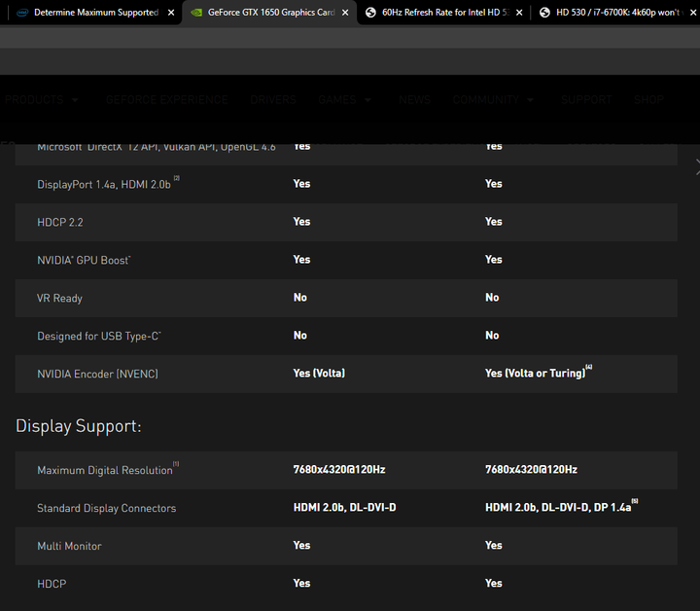Select the HDCP 2.2 row label
Screen dimensions: 700x611
[60, 223]
